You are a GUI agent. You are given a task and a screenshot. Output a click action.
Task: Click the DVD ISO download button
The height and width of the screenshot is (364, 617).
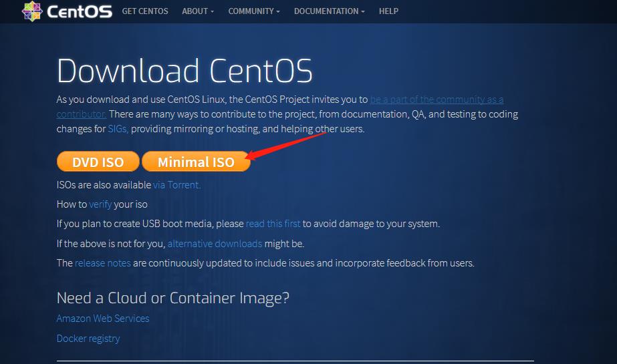tap(98, 162)
